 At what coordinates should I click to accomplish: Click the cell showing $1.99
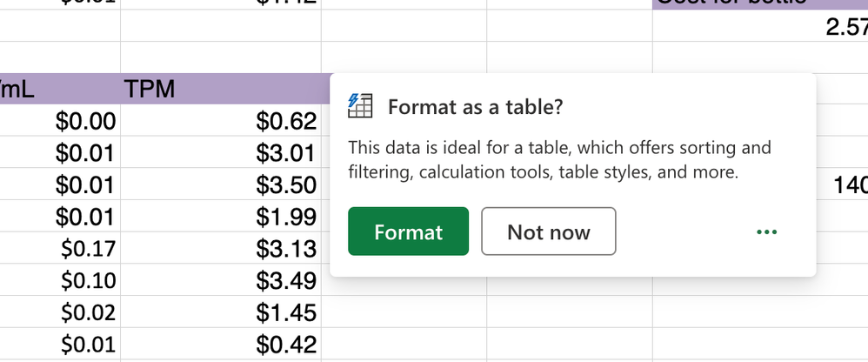[x=221, y=218]
